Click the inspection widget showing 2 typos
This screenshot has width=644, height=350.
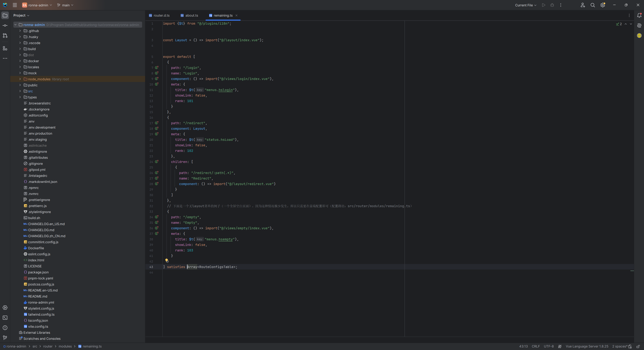pyautogui.click(x=619, y=24)
